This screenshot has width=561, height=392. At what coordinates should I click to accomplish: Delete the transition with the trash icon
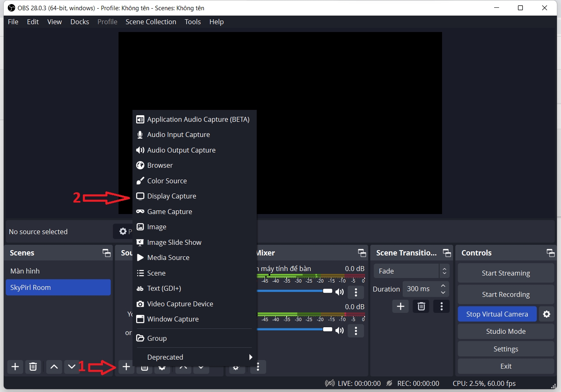(421, 306)
